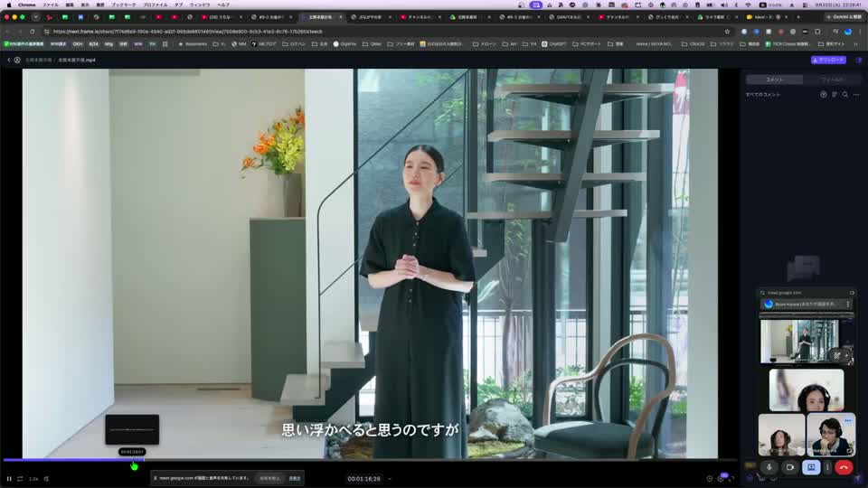
Task: Mute the player volume speaker icon
Action: pyautogui.click(x=46, y=479)
